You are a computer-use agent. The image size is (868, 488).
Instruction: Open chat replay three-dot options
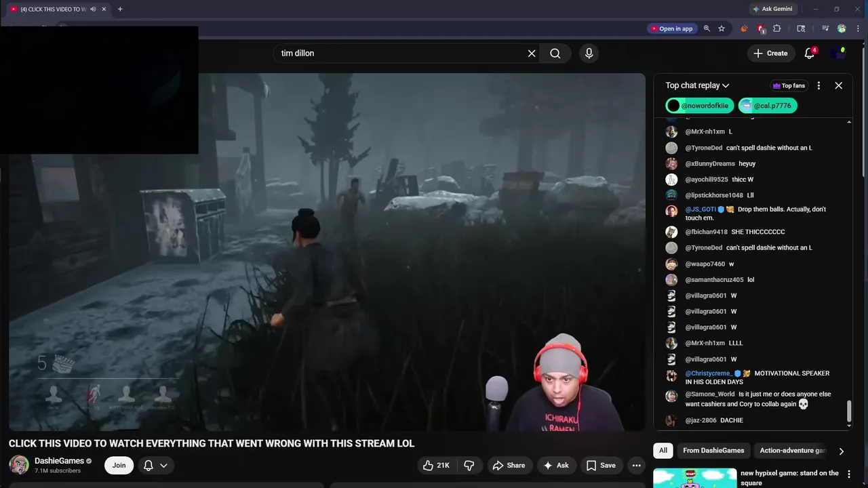pyautogui.click(x=818, y=85)
